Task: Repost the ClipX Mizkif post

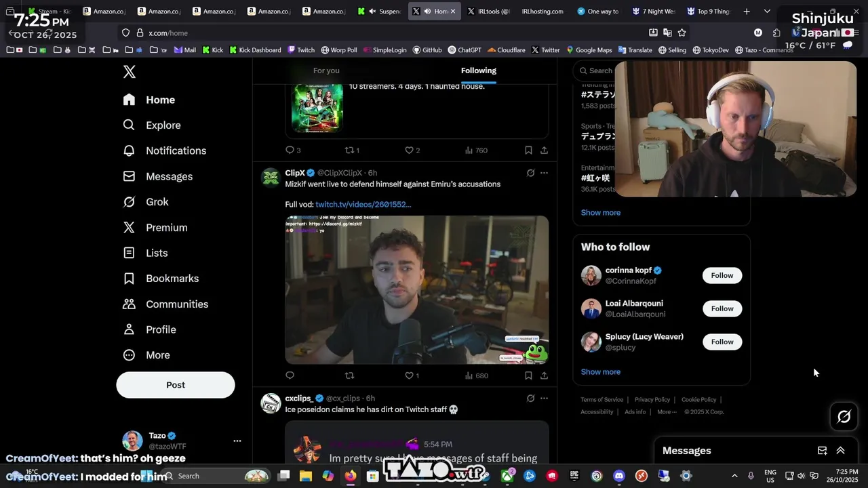Action: coord(349,375)
